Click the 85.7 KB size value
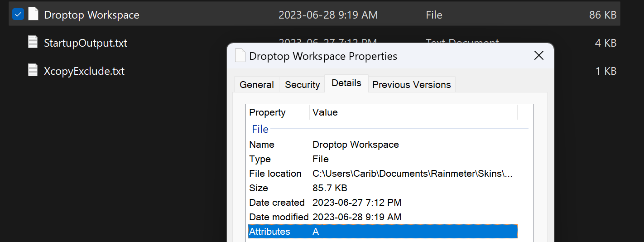Viewport: 644px width, 242px height. 330,188
